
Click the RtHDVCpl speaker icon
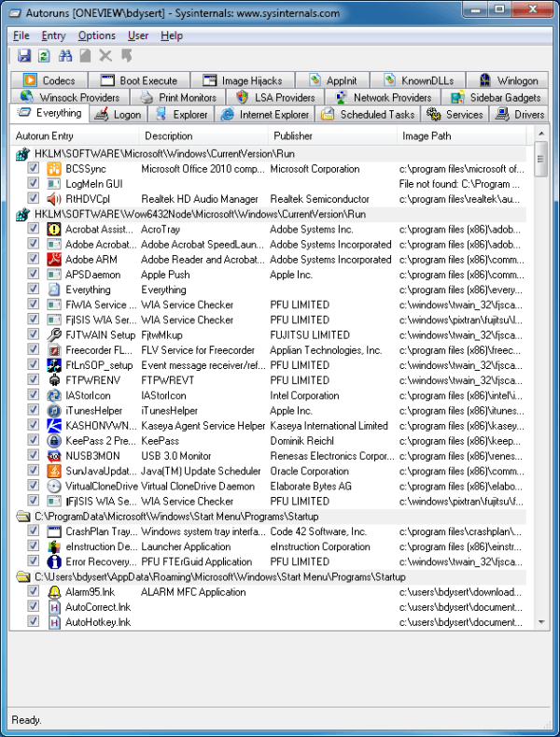54,199
